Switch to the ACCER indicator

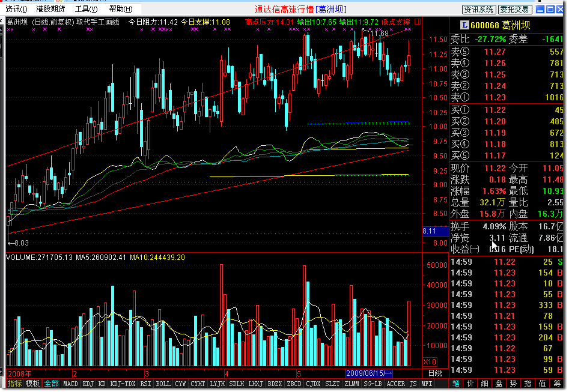[x=395, y=384]
